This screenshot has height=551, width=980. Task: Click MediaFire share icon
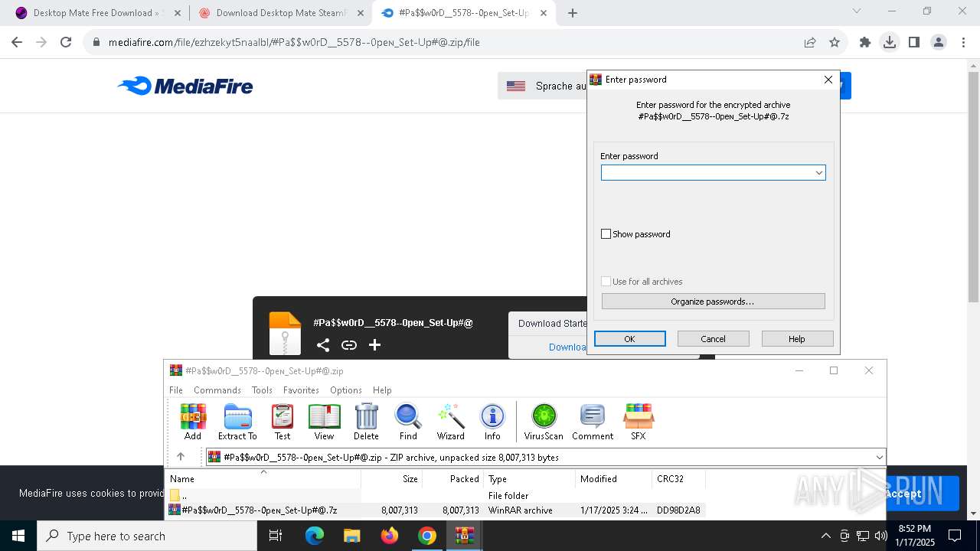coord(323,345)
